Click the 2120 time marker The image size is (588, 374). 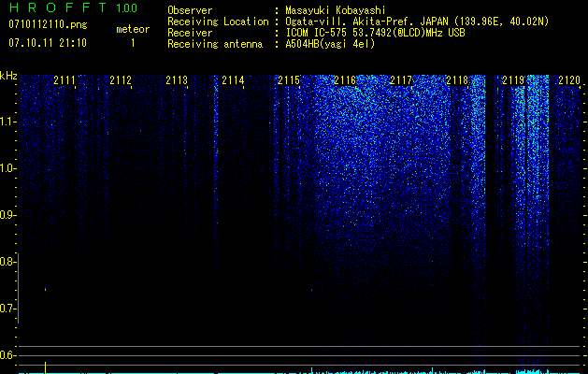(x=569, y=79)
